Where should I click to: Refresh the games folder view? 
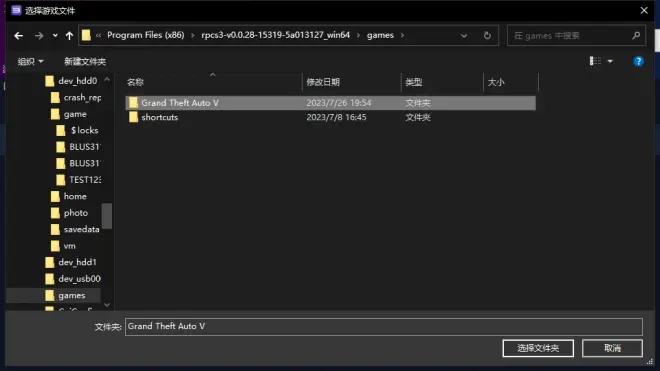(x=487, y=35)
